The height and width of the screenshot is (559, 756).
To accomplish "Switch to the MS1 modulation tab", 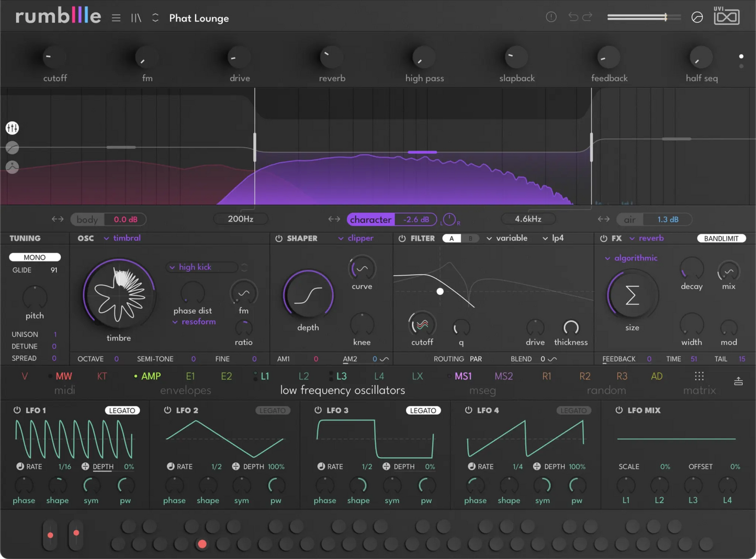I will pos(463,376).
